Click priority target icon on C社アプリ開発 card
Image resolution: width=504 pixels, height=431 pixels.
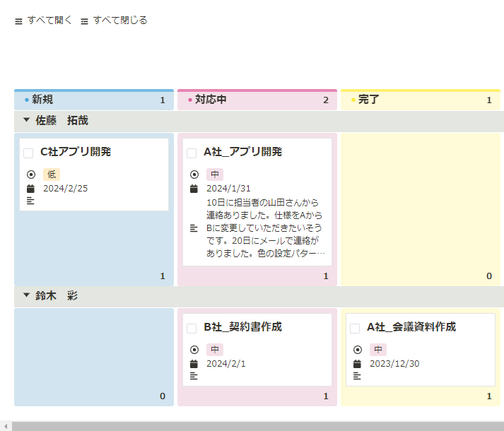(x=31, y=175)
